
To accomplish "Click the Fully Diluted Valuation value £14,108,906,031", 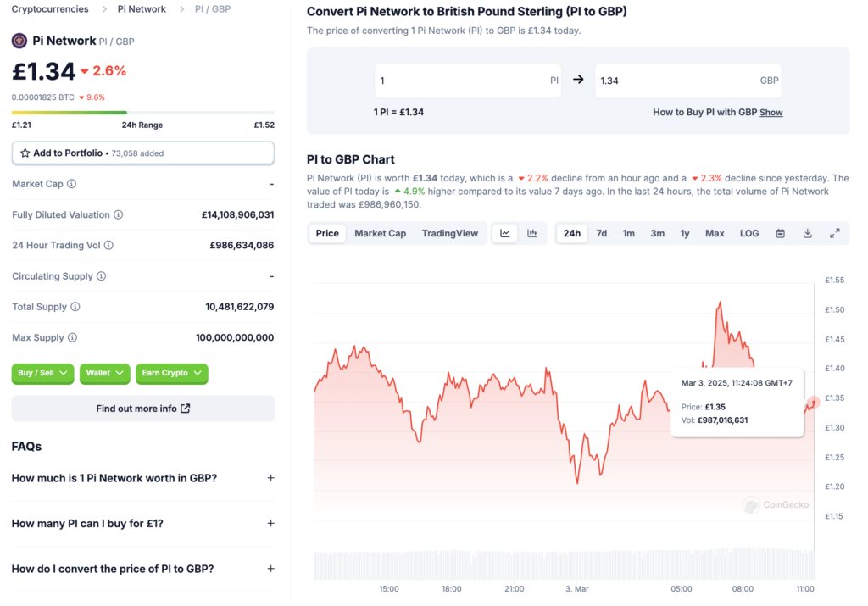I will tap(238, 214).
